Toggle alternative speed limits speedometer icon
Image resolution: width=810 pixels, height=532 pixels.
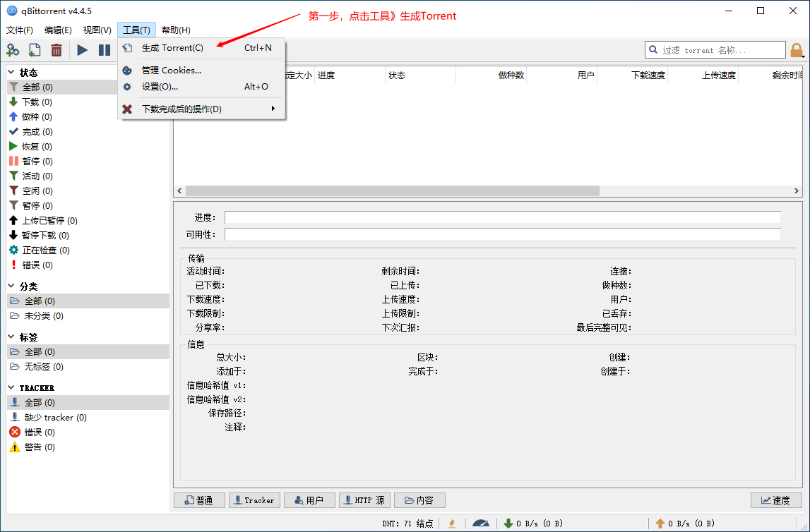pyautogui.click(x=481, y=524)
